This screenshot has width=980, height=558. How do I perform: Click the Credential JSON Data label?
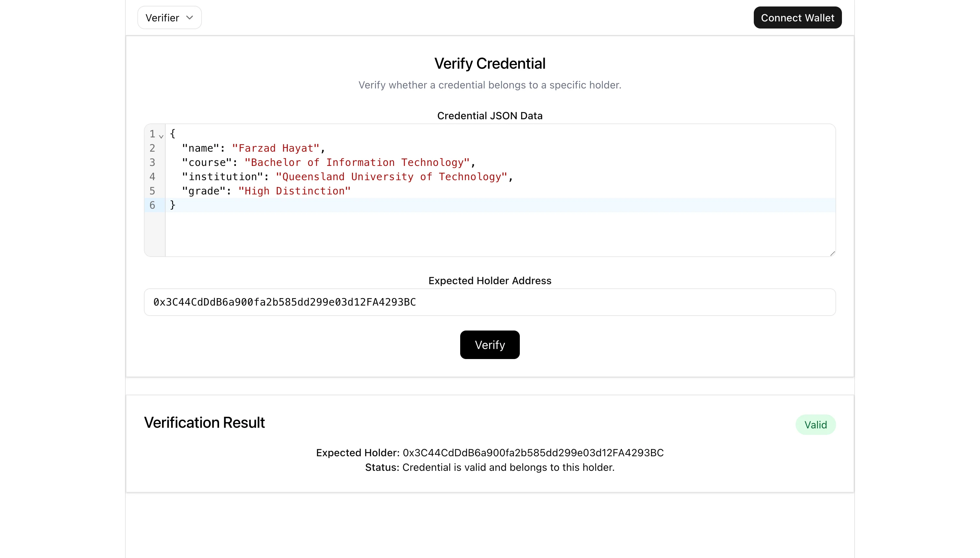coord(489,116)
